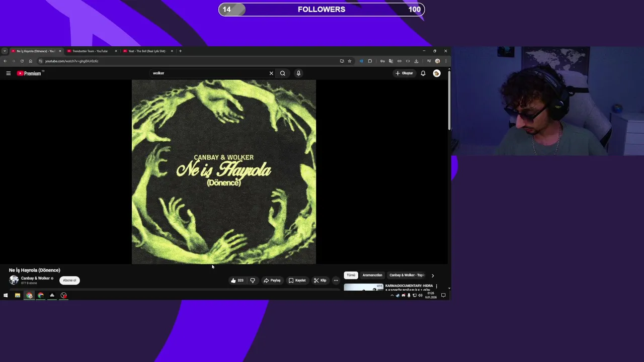Click the Abone ol subscribe button
The width and height of the screenshot is (644, 362).
click(x=69, y=281)
